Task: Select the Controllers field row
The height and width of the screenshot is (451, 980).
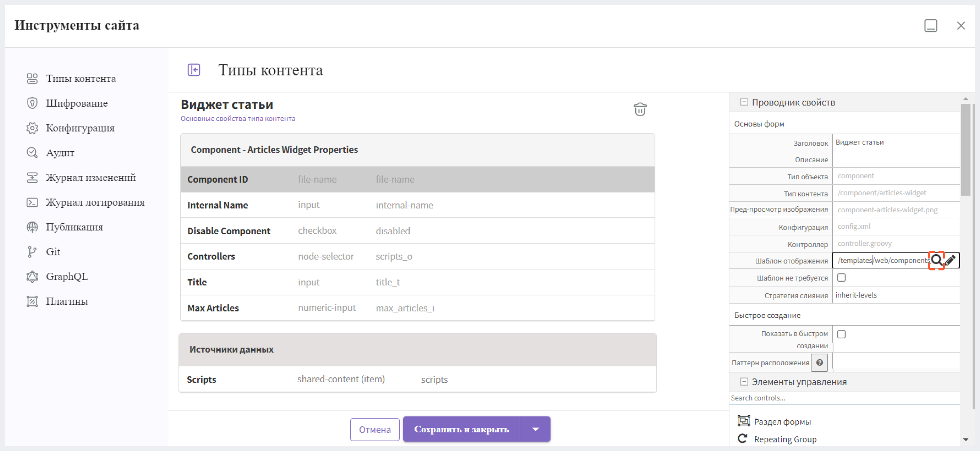Action: [417, 256]
